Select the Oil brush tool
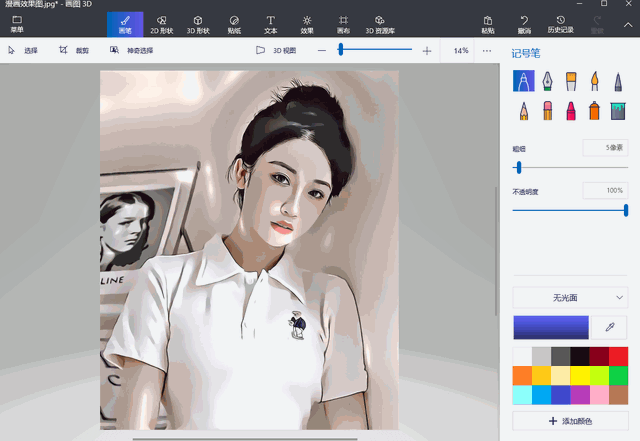Image resolution: width=640 pixels, height=441 pixels. click(x=571, y=81)
